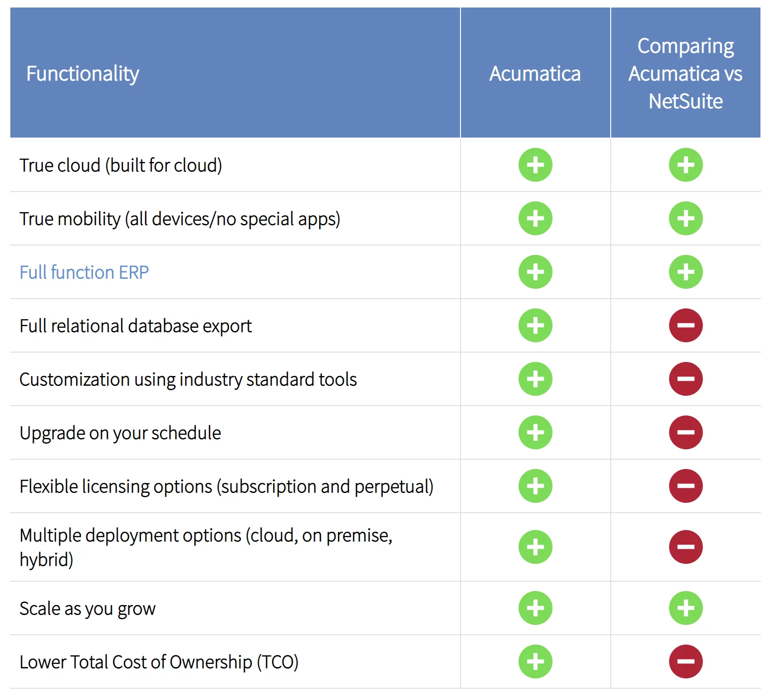The width and height of the screenshot is (775, 700).
Task: Click NetSuite's green plus for Scale as you grow
Action: pos(685,608)
